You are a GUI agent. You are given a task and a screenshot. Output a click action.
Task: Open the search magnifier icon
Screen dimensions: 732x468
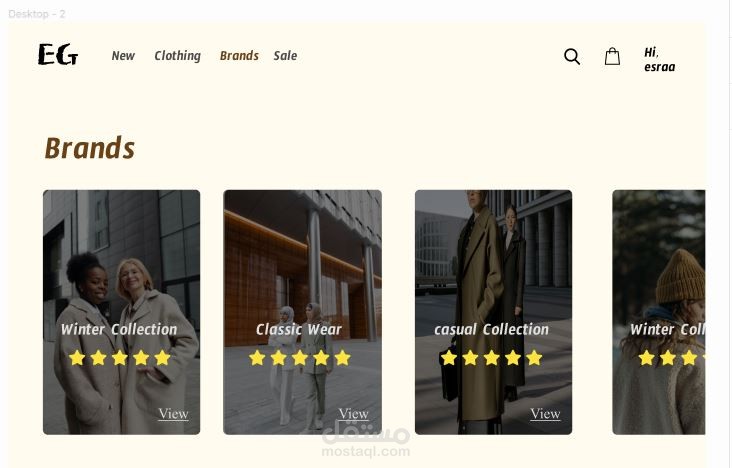pyautogui.click(x=572, y=57)
